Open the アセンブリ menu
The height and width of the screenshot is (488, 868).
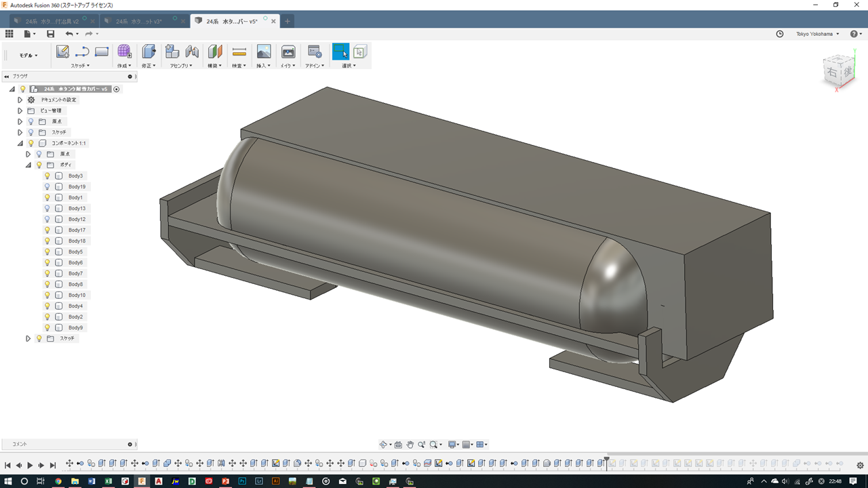click(x=181, y=66)
